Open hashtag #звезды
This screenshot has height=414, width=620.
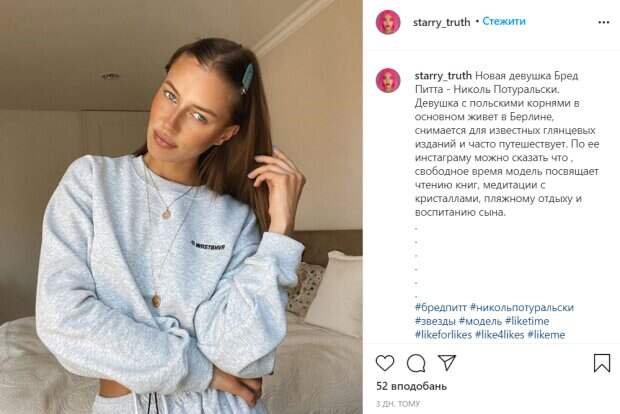click(435, 321)
